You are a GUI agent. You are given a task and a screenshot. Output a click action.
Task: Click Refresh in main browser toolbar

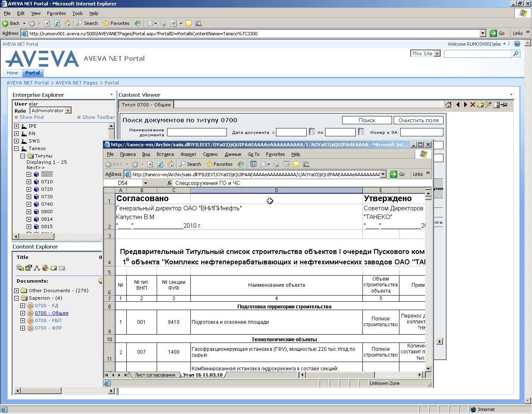(x=57, y=23)
